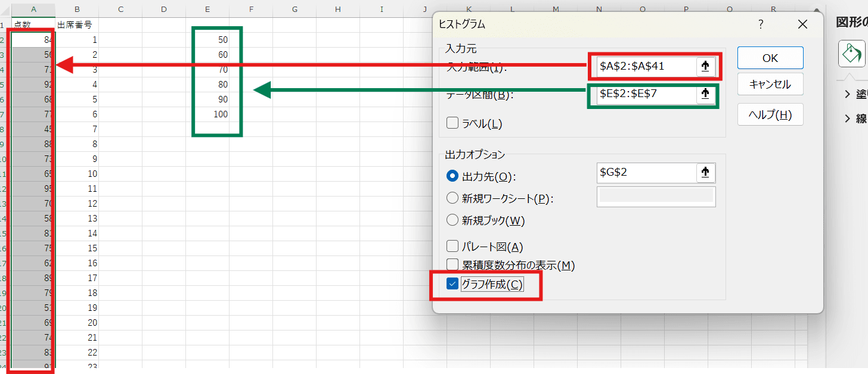The width and height of the screenshot is (868, 374).
Task: Click the キャンセル button
Action: pos(770,85)
